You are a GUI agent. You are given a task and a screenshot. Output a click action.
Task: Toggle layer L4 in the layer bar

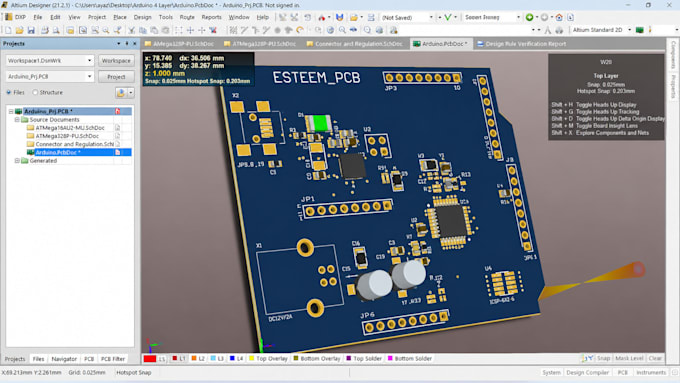tap(236, 359)
